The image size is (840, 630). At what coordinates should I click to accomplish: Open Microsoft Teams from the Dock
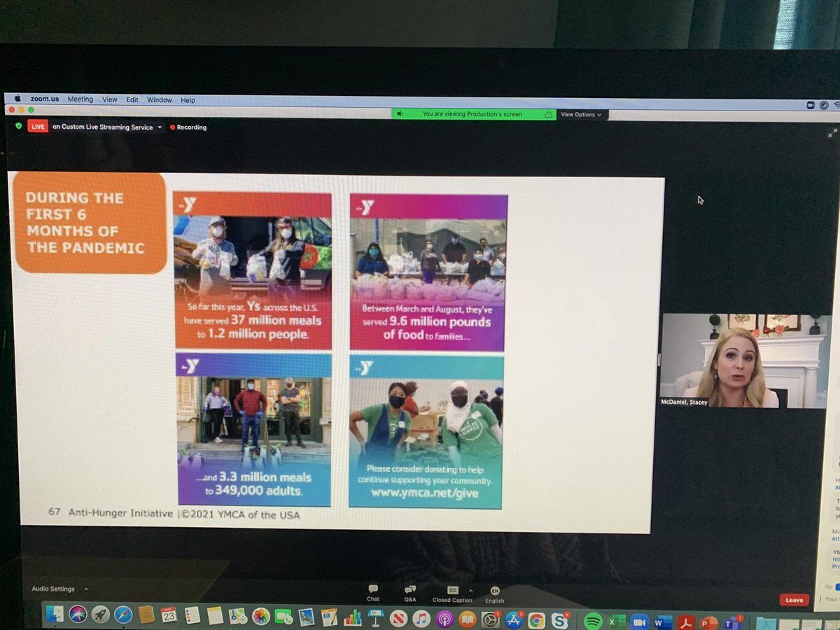pyautogui.click(x=732, y=622)
